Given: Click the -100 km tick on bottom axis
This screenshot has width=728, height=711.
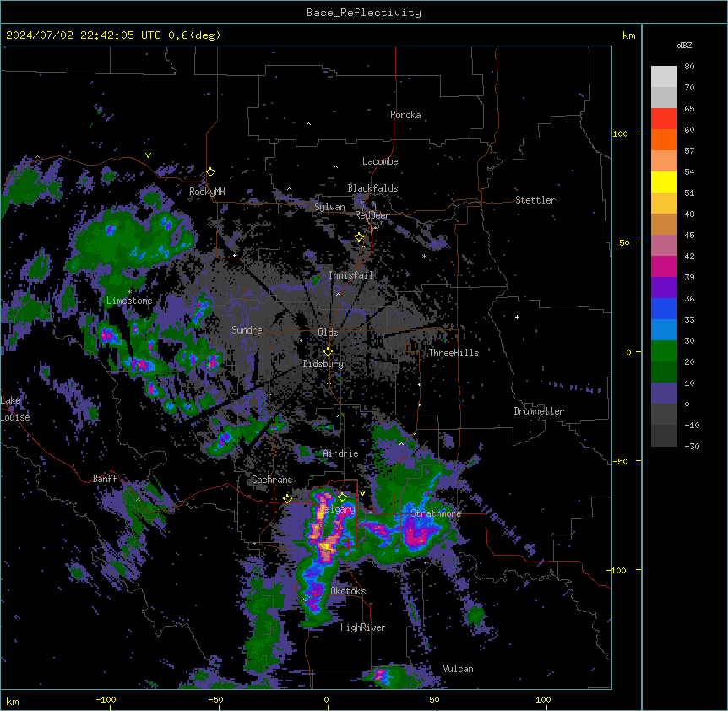Looking at the screenshot, I should pyautogui.click(x=106, y=699).
